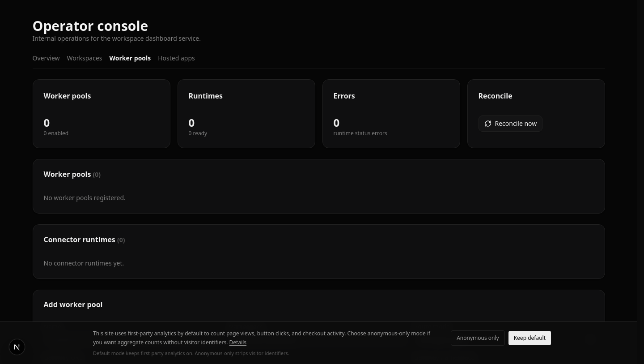The image size is (644, 364).
Task: Click the Reconcile card title
Action: click(x=495, y=96)
